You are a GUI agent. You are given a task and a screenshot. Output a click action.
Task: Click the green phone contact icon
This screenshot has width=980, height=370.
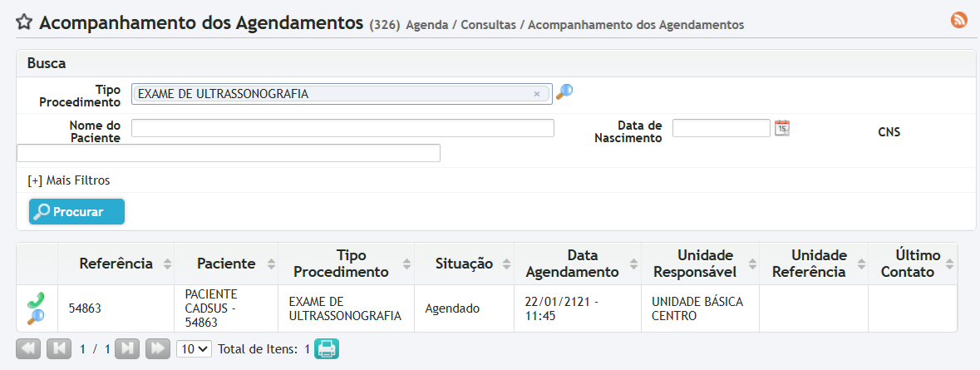[36, 300]
